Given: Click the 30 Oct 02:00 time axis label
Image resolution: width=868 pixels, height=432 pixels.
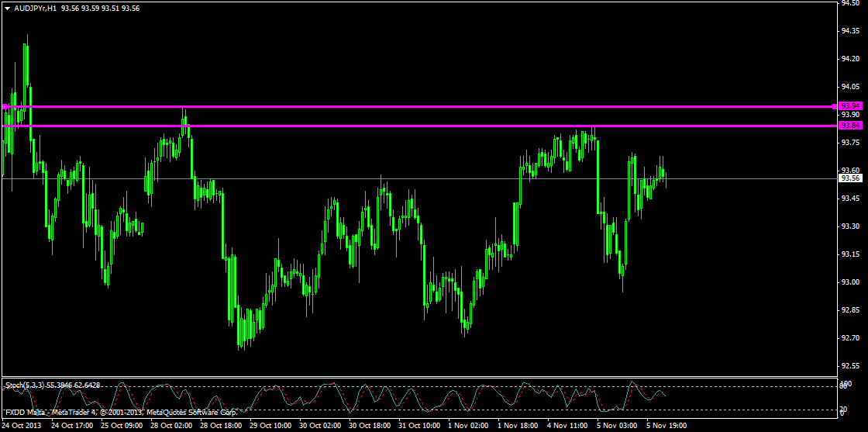Looking at the screenshot, I should [x=320, y=426].
